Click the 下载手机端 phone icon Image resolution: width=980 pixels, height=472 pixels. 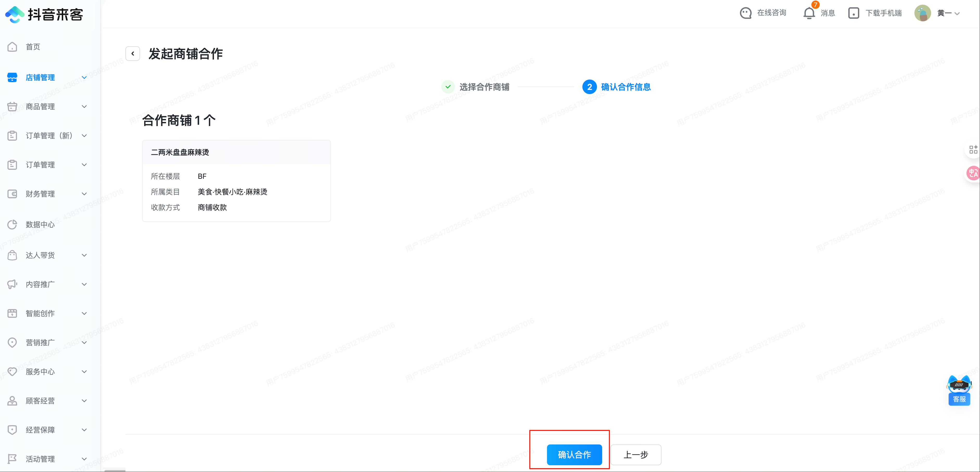[853, 13]
